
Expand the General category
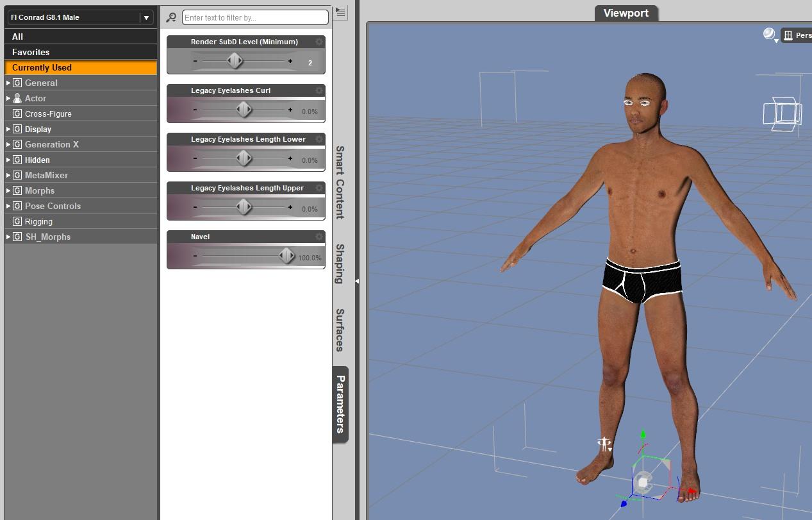point(8,83)
